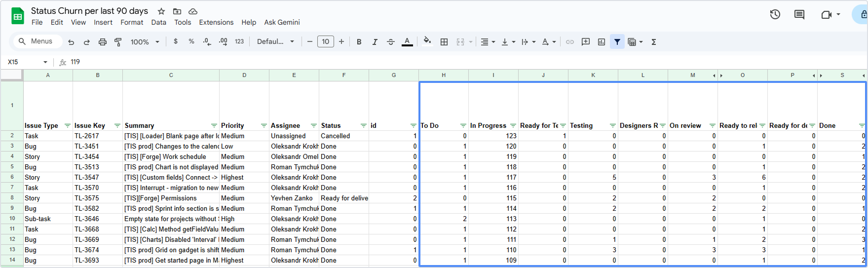Click the document title Status Churn
The width and height of the screenshot is (868, 268).
pos(89,11)
